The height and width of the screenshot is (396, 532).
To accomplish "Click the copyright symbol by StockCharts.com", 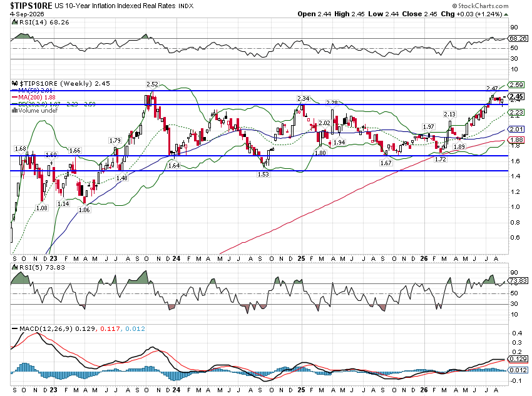I will point(454,6).
